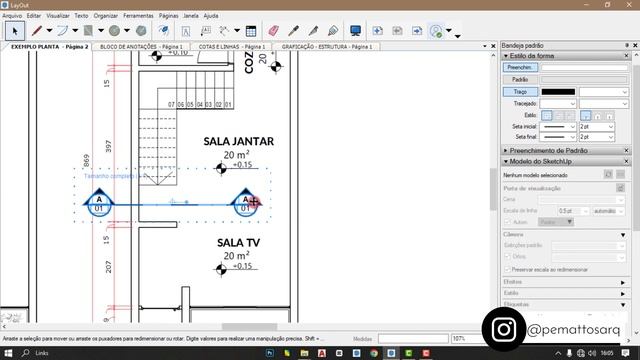Viewport: 640px width, 360px height.
Task: Select the Label tool
Action: [x=206, y=31]
